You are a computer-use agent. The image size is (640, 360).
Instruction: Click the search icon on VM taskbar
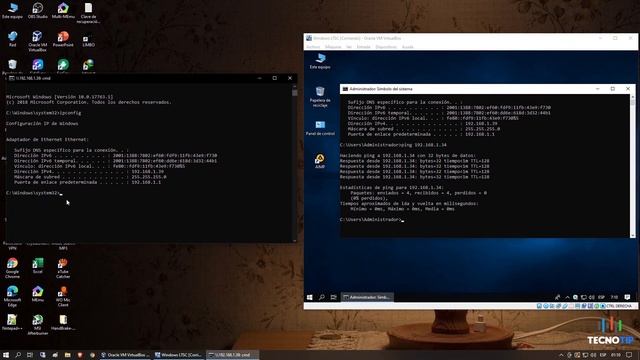coord(322,297)
